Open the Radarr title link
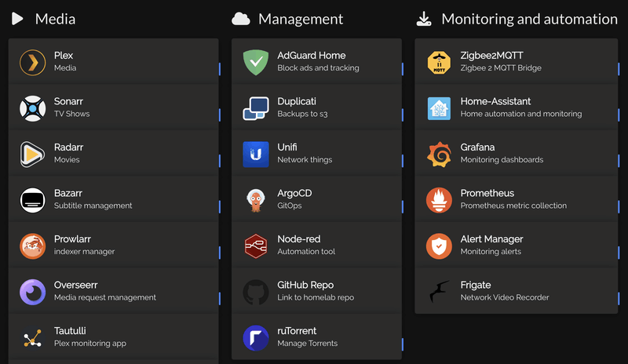The height and width of the screenshot is (364, 628). pos(68,147)
